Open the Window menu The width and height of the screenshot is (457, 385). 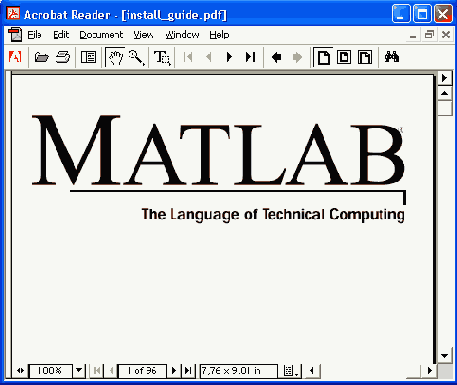click(182, 35)
